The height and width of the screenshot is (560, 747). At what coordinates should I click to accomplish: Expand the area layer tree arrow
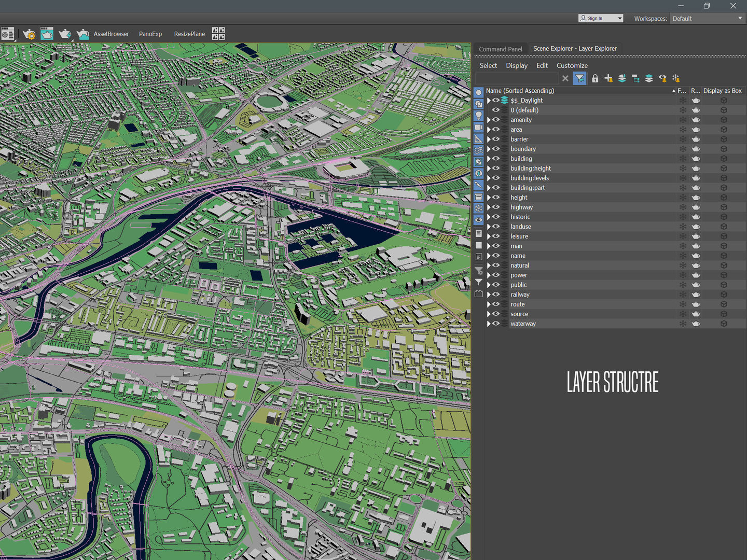pos(489,130)
